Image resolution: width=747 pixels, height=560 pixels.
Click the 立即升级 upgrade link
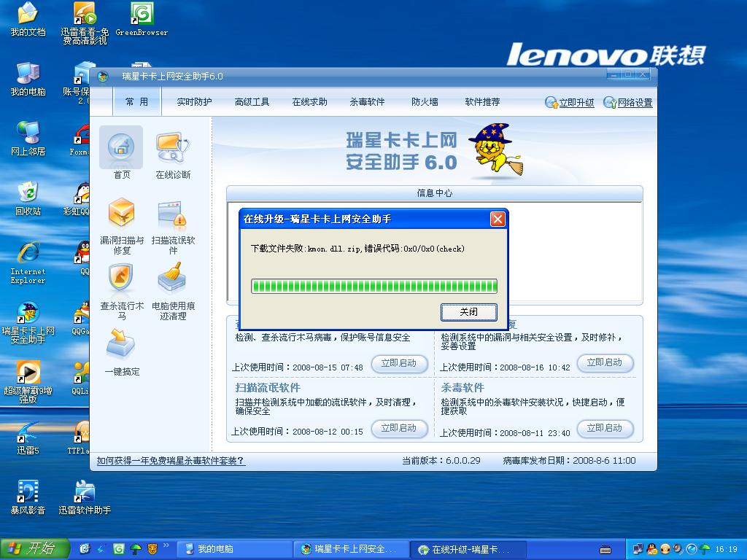pos(570,102)
